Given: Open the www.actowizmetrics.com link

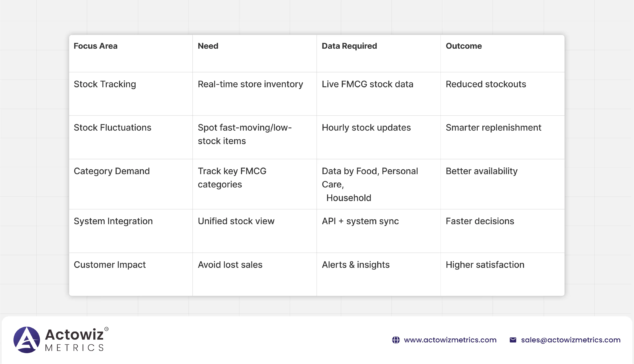Looking at the screenshot, I should pyautogui.click(x=450, y=340).
